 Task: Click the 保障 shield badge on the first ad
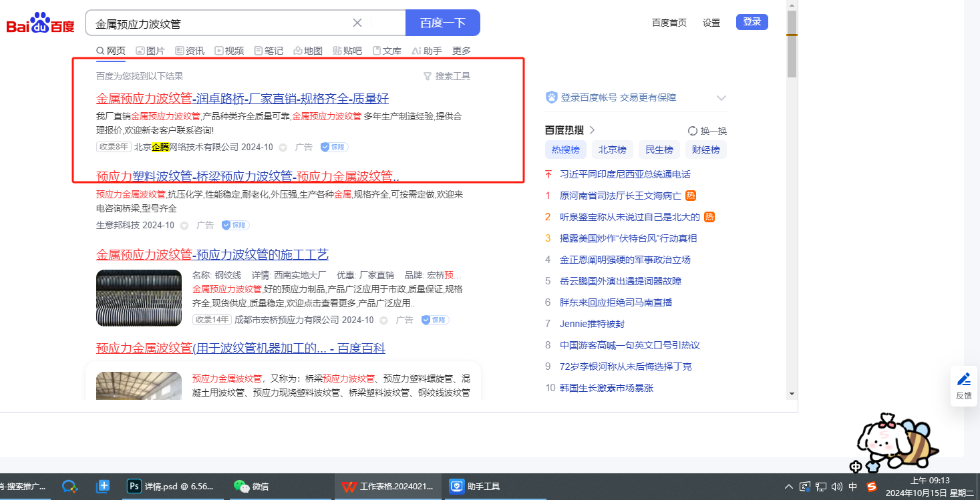coord(334,147)
